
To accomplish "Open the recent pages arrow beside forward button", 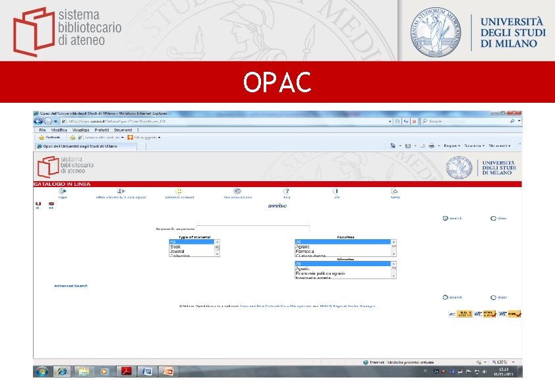I will coord(55,122).
